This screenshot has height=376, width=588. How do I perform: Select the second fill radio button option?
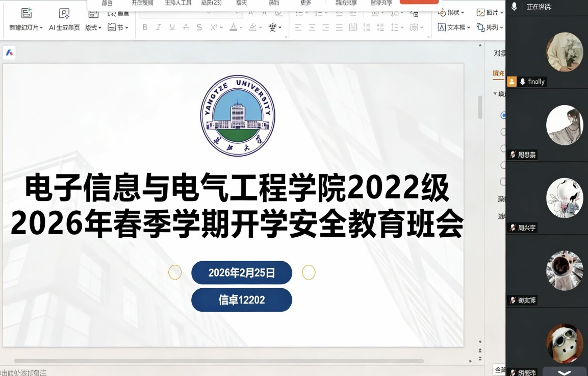pyautogui.click(x=503, y=132)
